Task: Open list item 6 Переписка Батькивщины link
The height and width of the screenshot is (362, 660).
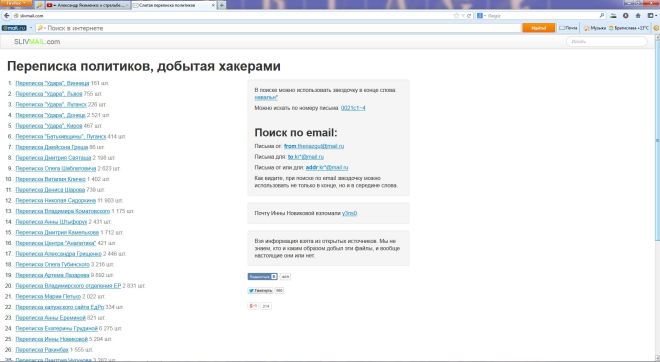Action: pyautogui.click(x=61, y=136)
